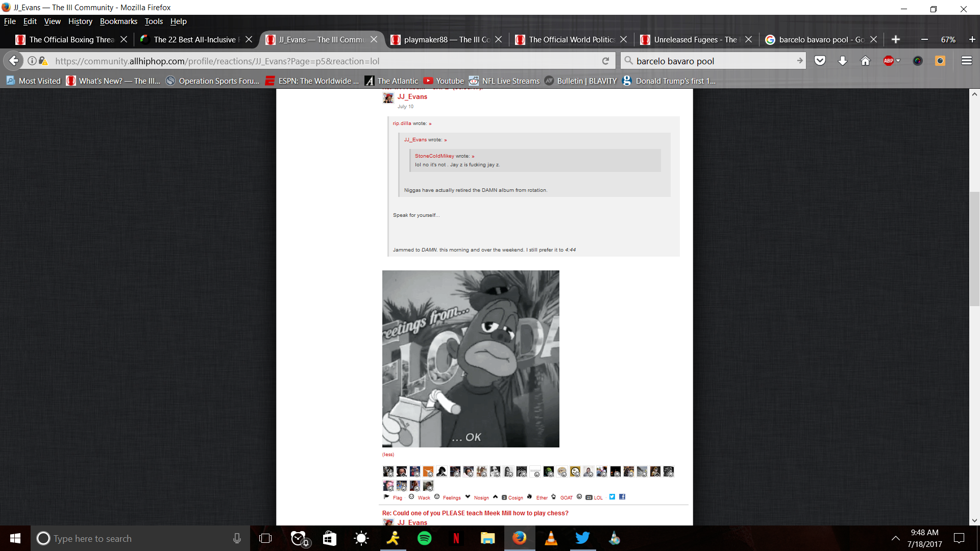Image resolution: width=980 pixels, height=551 pixels.
Task: Increase the zoom with the plus at far right
Action: [x=972, y=39]
